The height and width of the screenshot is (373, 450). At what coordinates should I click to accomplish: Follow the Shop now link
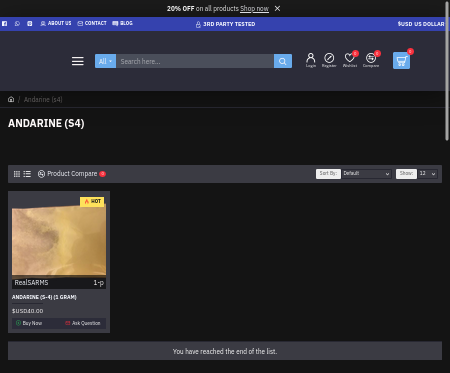point(254,9)
